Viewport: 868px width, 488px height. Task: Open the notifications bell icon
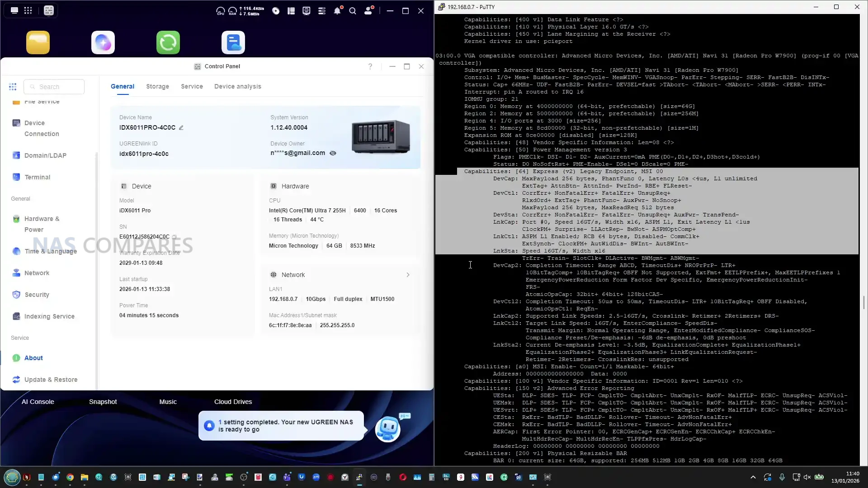(x=337, y=11)
